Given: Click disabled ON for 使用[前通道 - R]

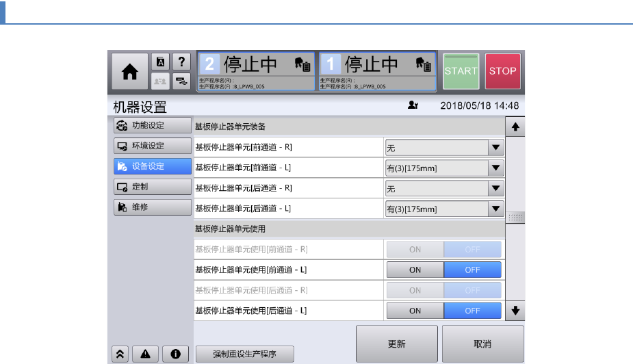Looking at the screenshot, I should [415, 249].
